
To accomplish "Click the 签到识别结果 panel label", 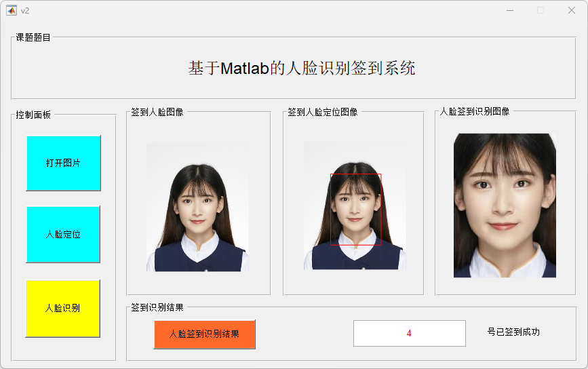I will pos(157,307).
